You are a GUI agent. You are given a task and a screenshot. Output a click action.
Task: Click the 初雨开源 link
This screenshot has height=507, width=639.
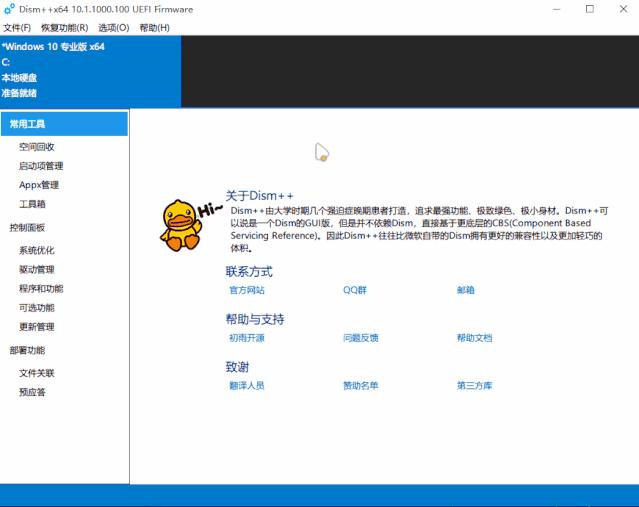(x=247, y=338)
